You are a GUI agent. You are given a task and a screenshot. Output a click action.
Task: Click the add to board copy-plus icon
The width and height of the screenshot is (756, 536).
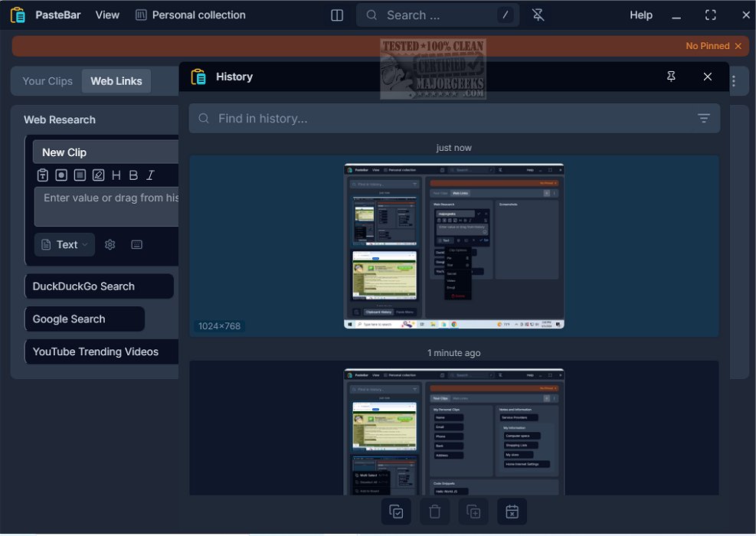(473, 511)
